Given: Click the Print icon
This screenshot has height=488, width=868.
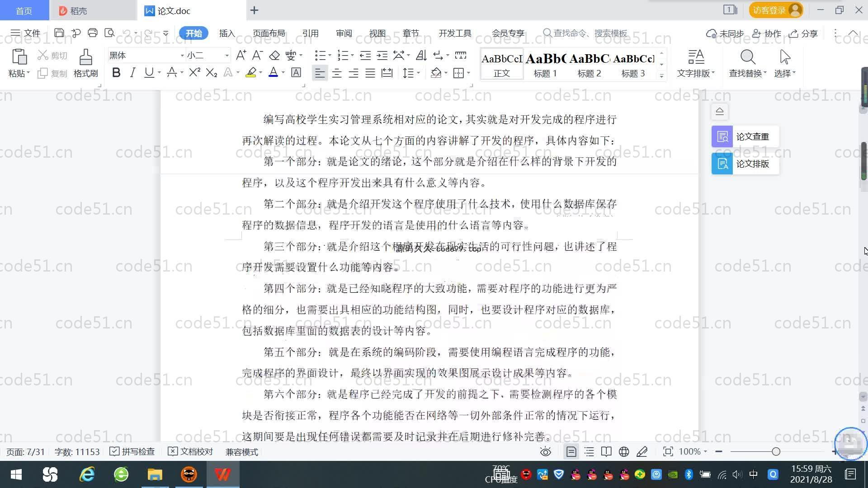Looking at the screenshot, I should point(93,33).
